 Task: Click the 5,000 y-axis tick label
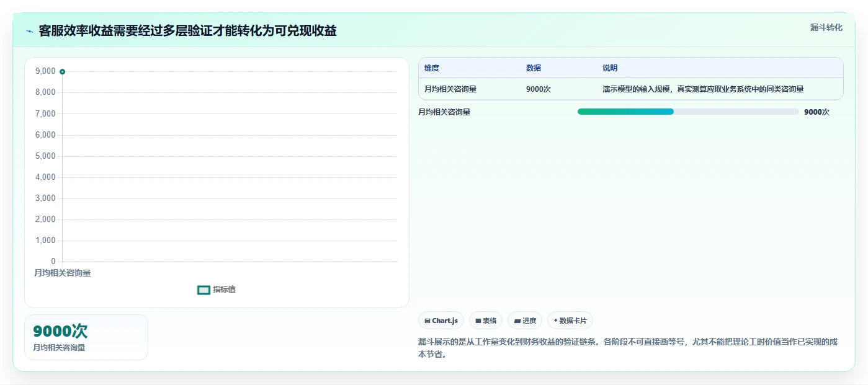pyautogui.click(x=46, y=156)
